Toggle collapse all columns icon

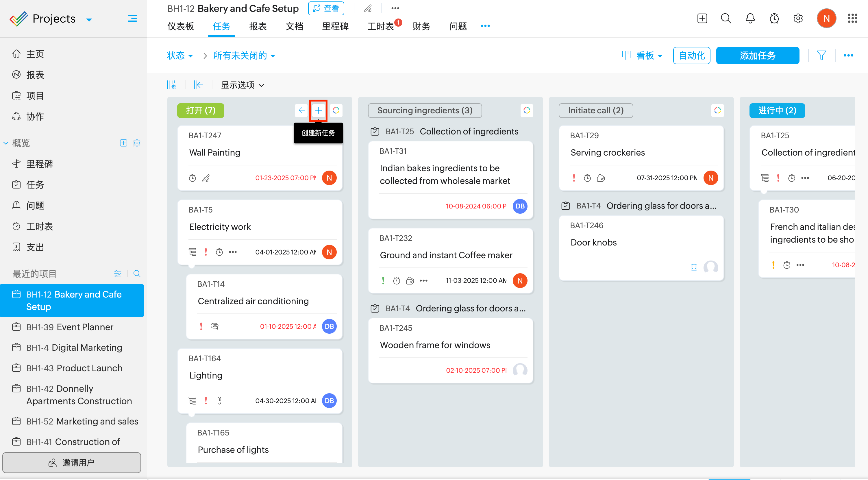tap(198, 85)
